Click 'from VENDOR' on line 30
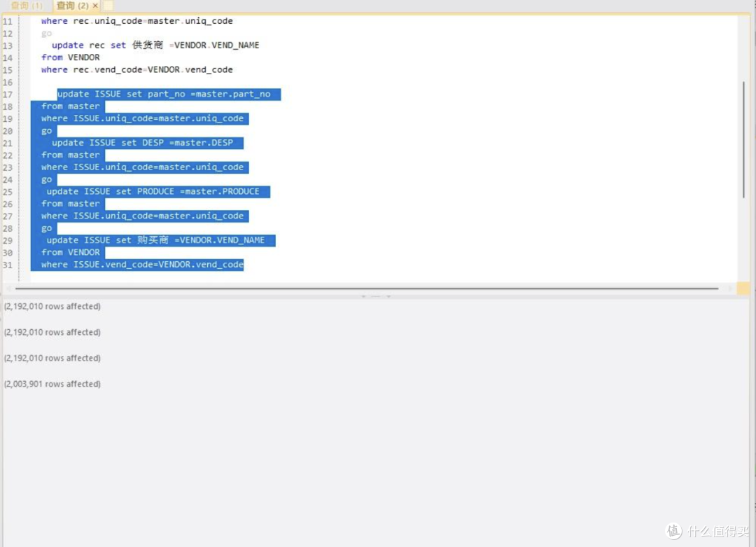The width and height of the screenshot is (756, 547). coord(71,252)
